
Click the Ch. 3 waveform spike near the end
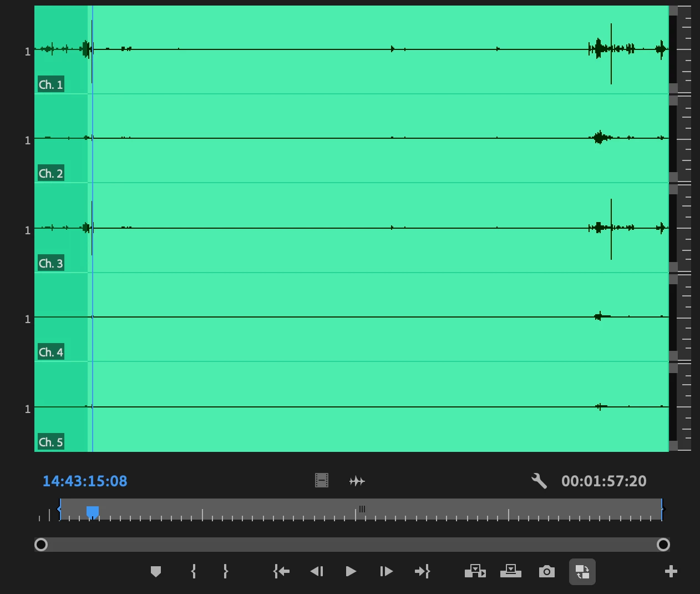tap(611, 228)
